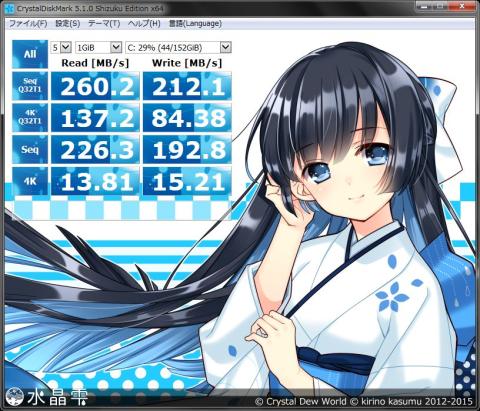Open the test count dropdown showing 5
This screenshot has height=411, width=480.
pyautogui.click(x=61, y=47)
